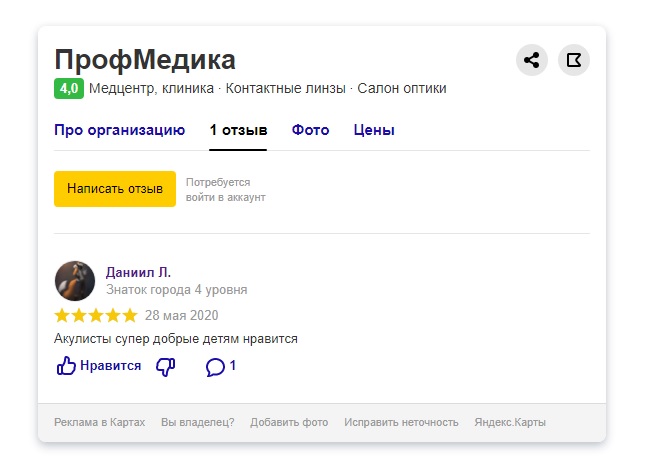663x469 pixels.
Task: Click the five-star review rating
Action: pos(96,315)
